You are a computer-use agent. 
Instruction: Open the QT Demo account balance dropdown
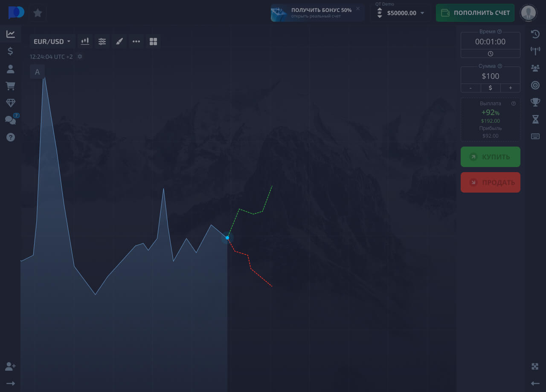(401, 13)
